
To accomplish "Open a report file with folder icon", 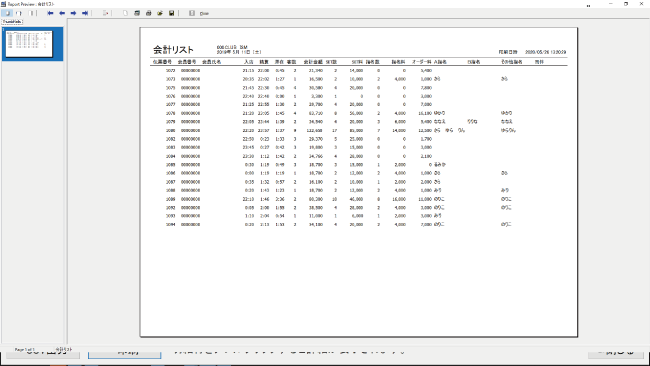I will (160, 13).
